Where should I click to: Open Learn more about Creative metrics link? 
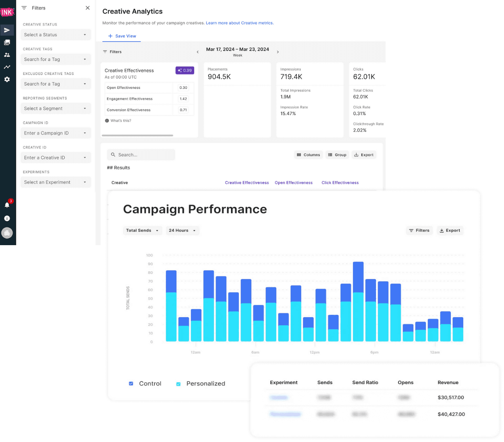click(239, 23)
